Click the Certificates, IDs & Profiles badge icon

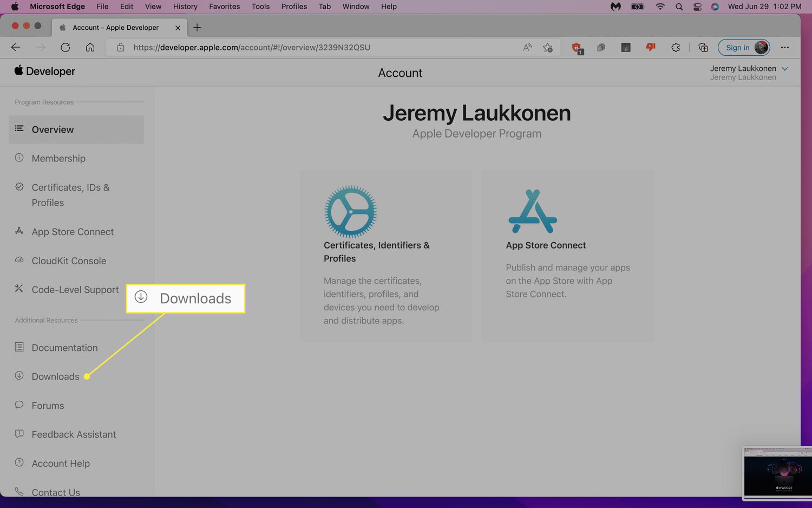pyautogui.click(x=19, y=187)
